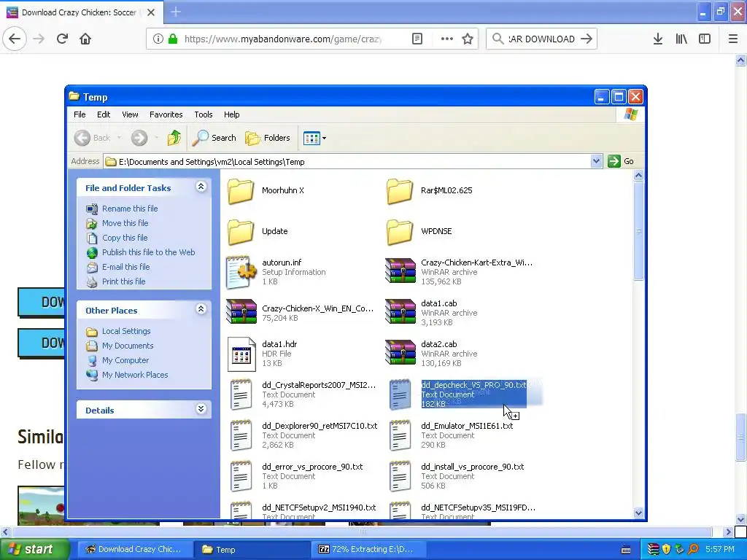Select the data2.cab archive icon

tap(400, 352)
